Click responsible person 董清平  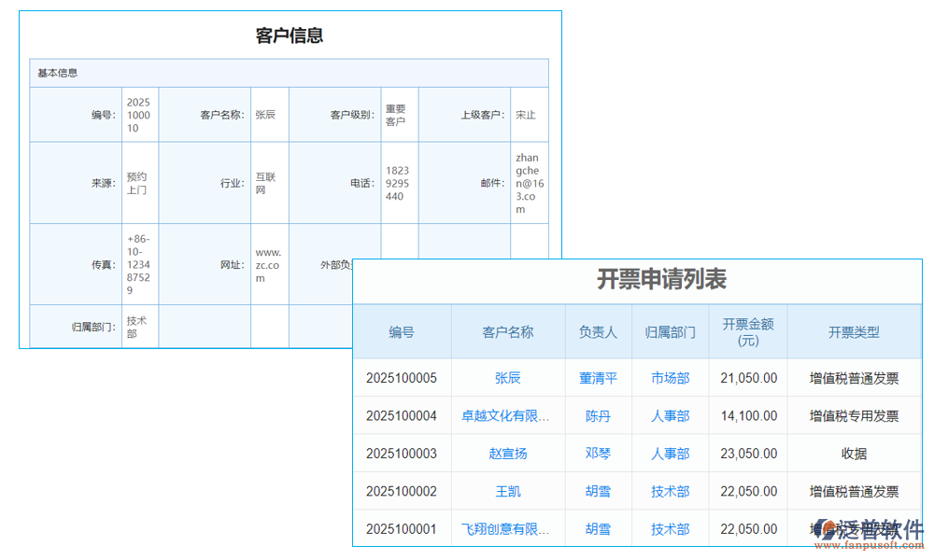coord(597,378)
